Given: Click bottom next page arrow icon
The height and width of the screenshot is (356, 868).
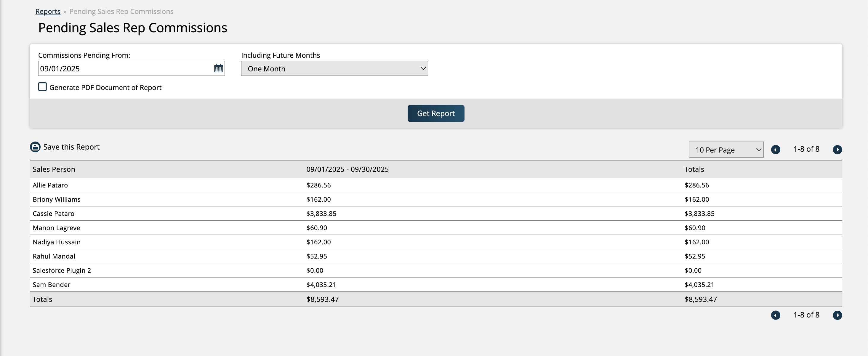Looking at the screenshot, I should (837, 315).
